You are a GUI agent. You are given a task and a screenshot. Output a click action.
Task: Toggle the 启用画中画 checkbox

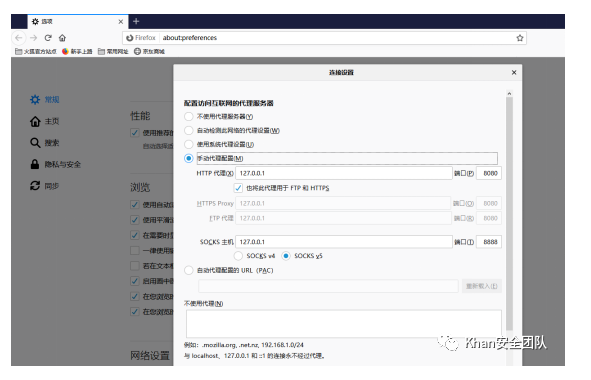coord(135,281)
